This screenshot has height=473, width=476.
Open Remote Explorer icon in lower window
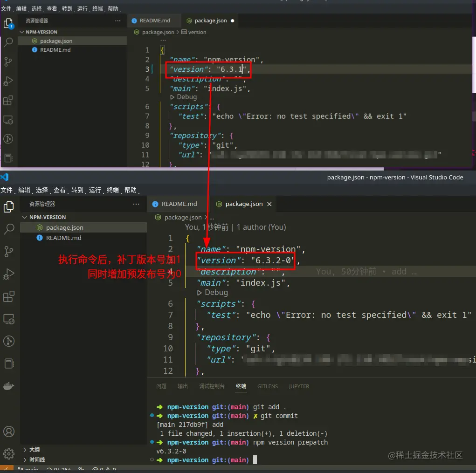[x=9, y=319]
